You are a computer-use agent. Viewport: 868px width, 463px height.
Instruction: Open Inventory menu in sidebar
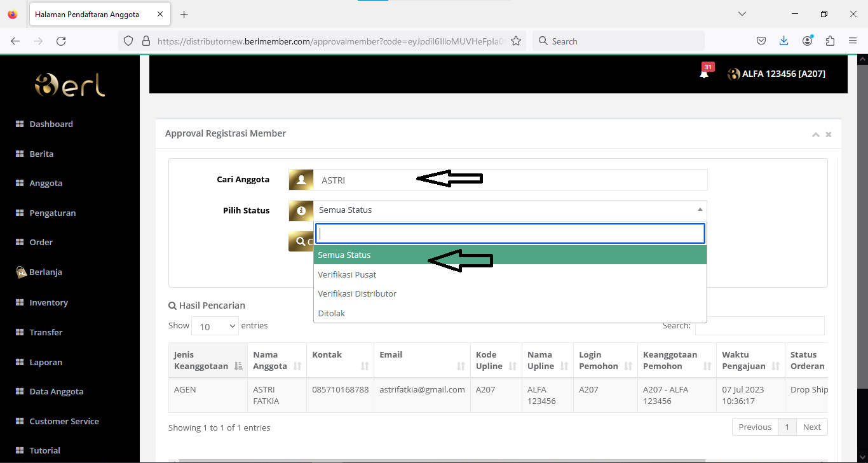tap(48, 302)
